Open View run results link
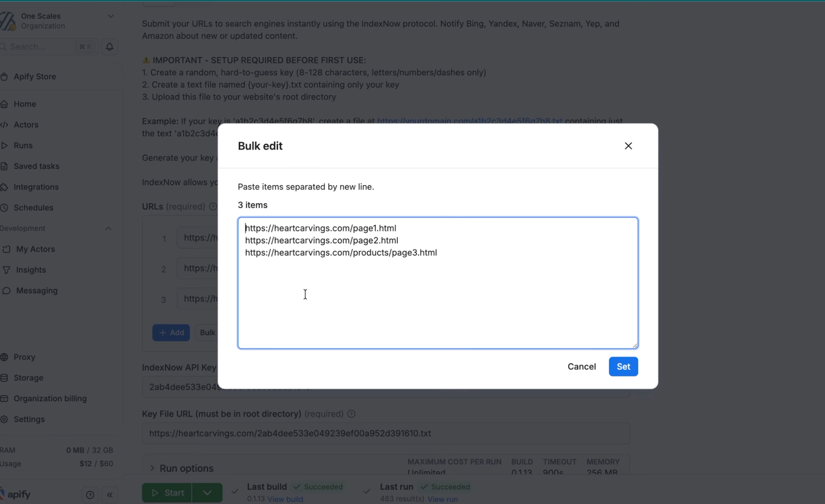This screenshot has height=504, width=825. pos(442,499)
